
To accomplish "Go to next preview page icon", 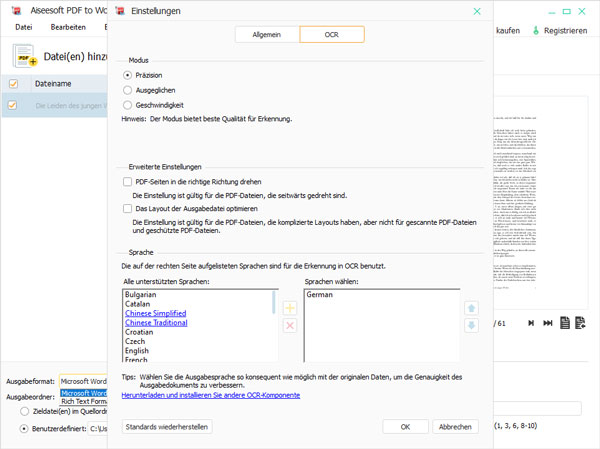I will (x=531, y=323).
